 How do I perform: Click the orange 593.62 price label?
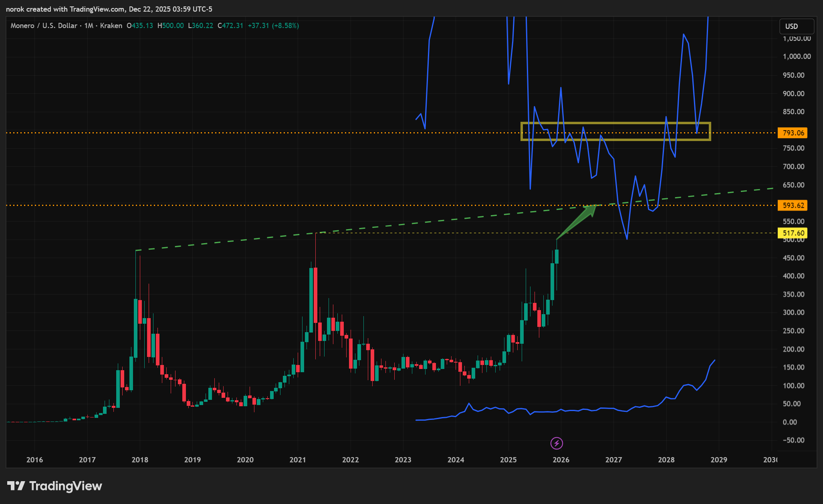click(793, 206)
